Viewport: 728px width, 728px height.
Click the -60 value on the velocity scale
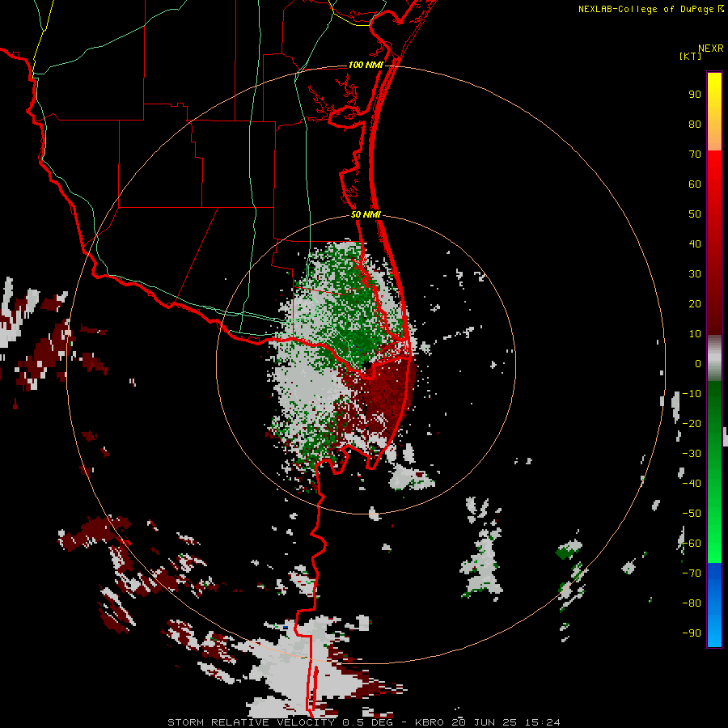[692, 544]
